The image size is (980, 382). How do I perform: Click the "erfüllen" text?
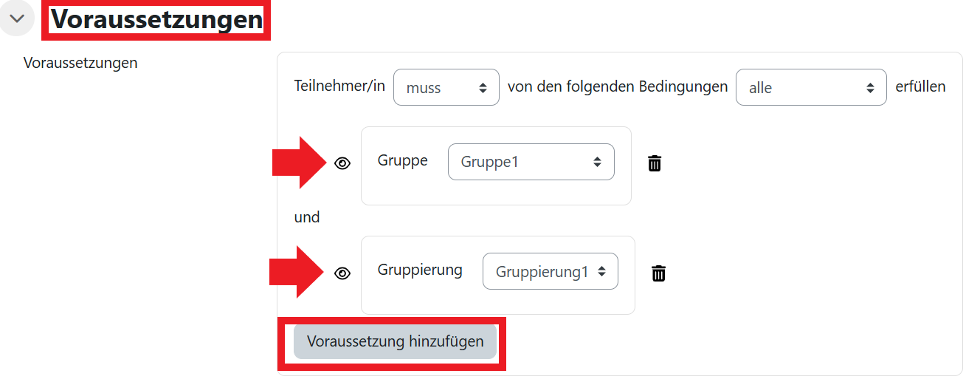click(x=920, y=86)
